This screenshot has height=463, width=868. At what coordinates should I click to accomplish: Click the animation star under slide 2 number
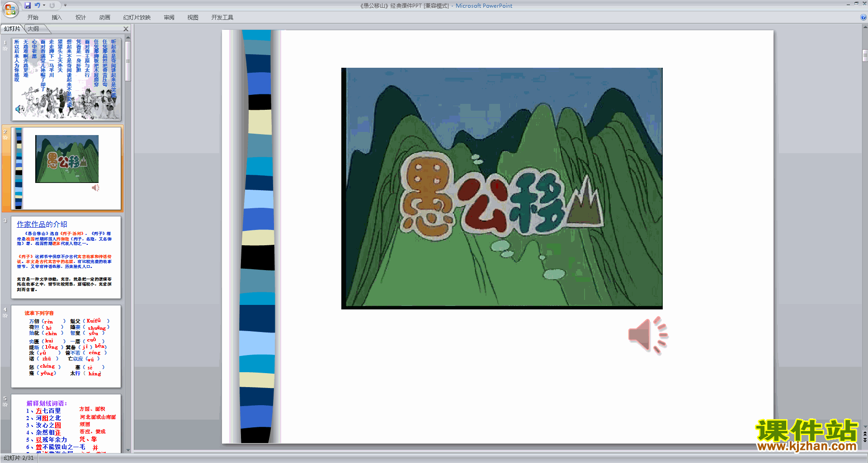click(5, 137)
